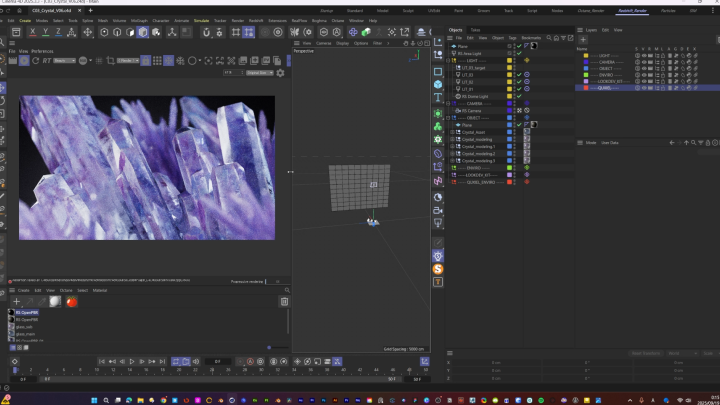
Task: Click the Redshift RT render button
Action: [47, 61]
